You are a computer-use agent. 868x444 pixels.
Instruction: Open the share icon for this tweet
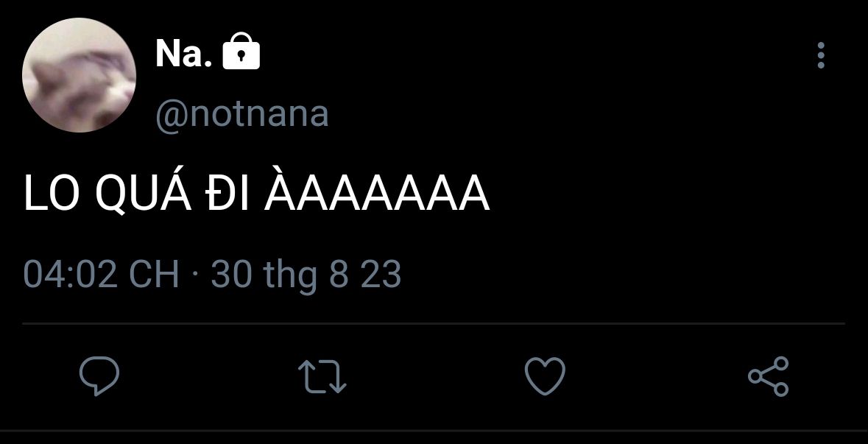coord(768,376)
